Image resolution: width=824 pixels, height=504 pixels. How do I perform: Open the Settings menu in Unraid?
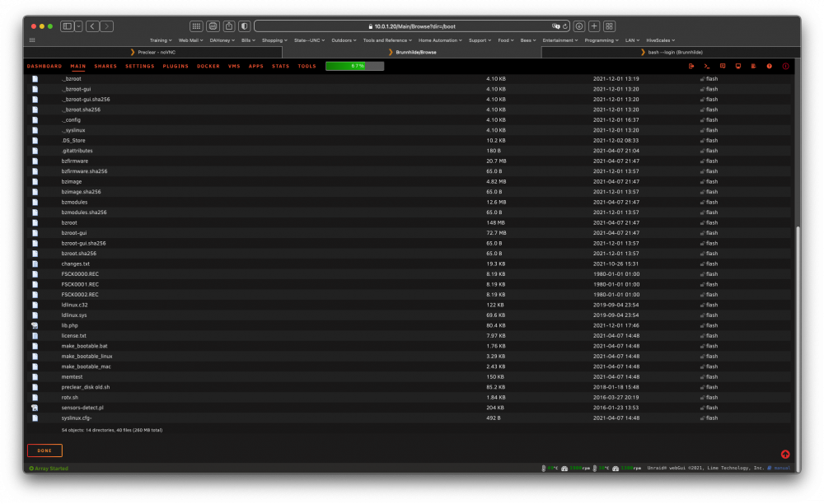tap(140, 66)
